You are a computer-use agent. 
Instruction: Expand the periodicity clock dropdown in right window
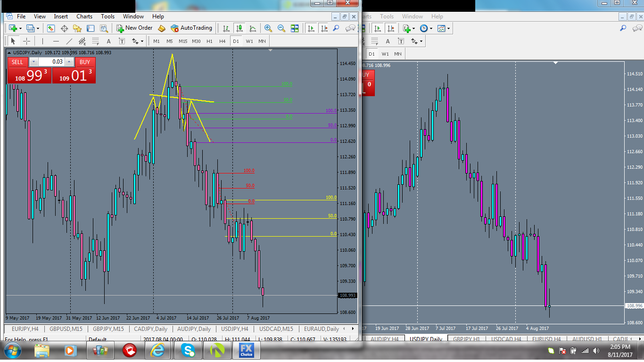pos(431,28)
